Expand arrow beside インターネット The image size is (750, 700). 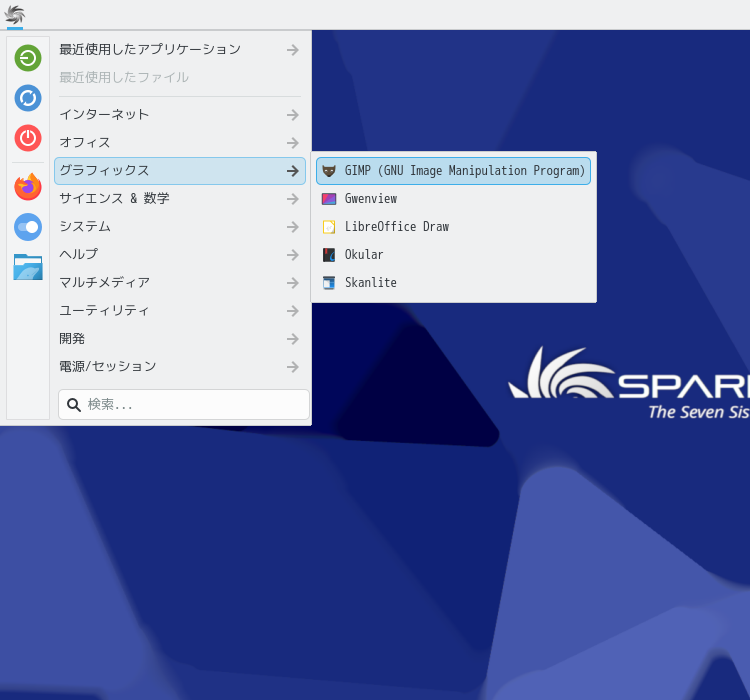[x=293, y=115]
